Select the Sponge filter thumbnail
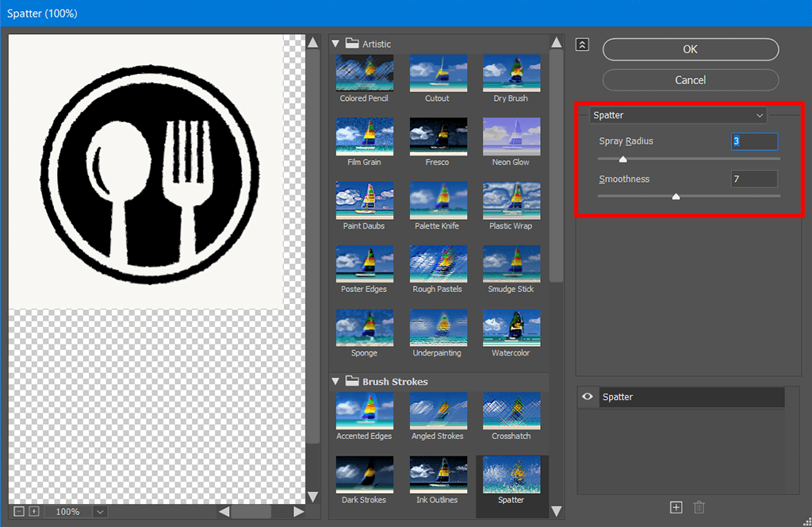812x527 pixels. (x=364, y=328)
